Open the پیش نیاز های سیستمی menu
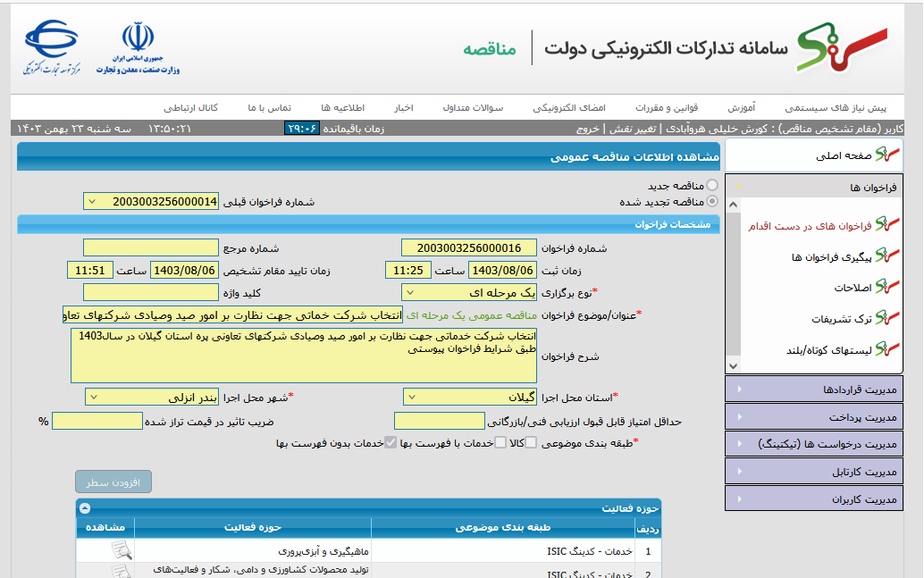The height and width of the screenshot is (578, 924). point(836,108)
